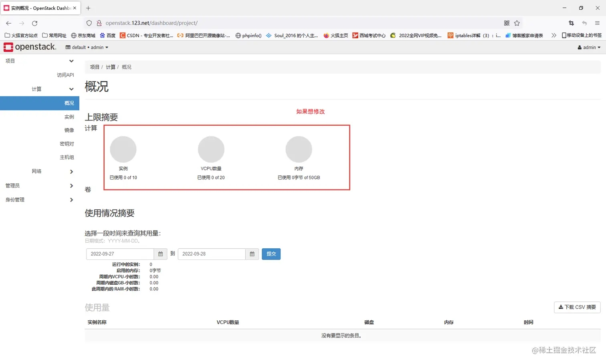Reload the current page
The width and height of the screenshot is (606, 364).
click(x=34, y=23)
